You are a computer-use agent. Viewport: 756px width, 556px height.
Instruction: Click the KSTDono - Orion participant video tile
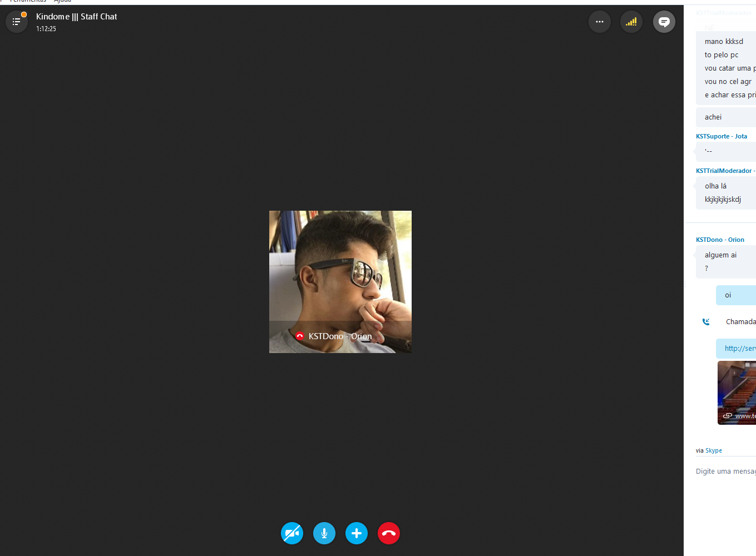tap(340, 282)
